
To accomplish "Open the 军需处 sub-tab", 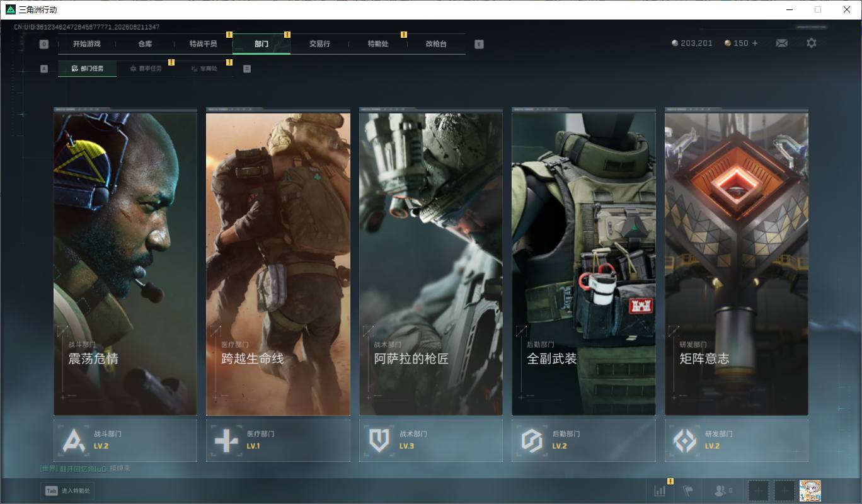I will click(x=204, y=69).
